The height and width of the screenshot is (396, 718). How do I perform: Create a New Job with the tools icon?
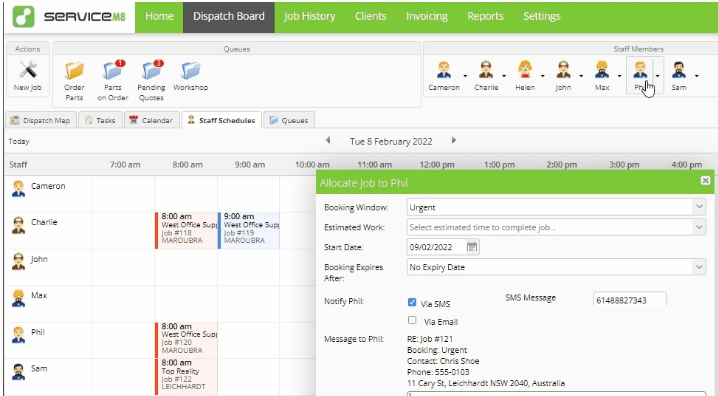click(27, 76)
